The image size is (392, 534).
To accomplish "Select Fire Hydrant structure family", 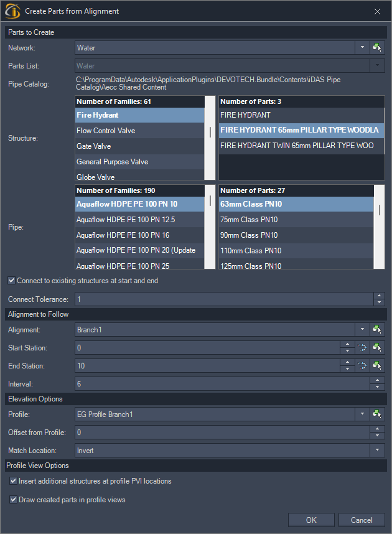I will pos(139,115).
